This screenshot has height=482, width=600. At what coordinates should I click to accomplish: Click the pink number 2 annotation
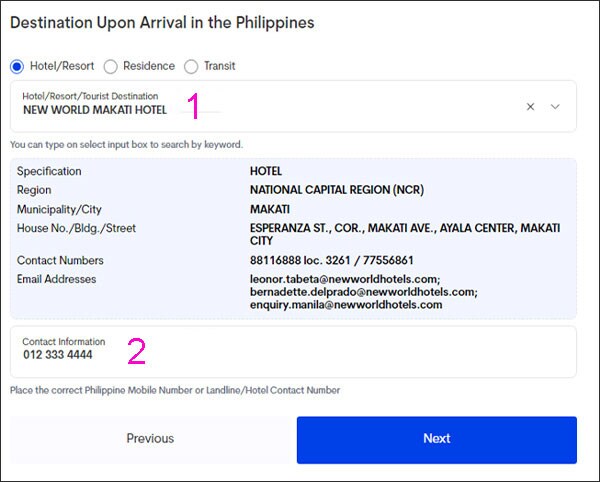tap(137, 350)
